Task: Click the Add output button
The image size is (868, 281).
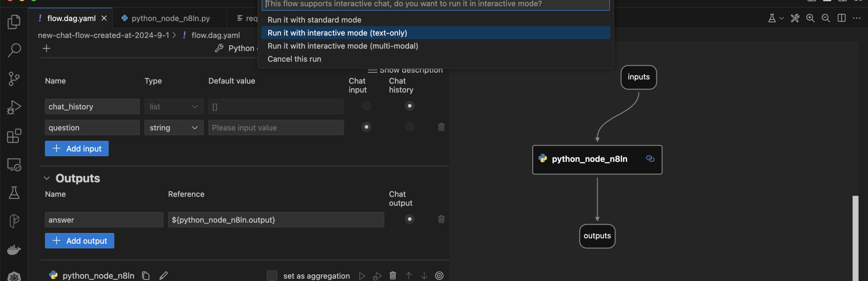Action: click(x=80, y=241)
